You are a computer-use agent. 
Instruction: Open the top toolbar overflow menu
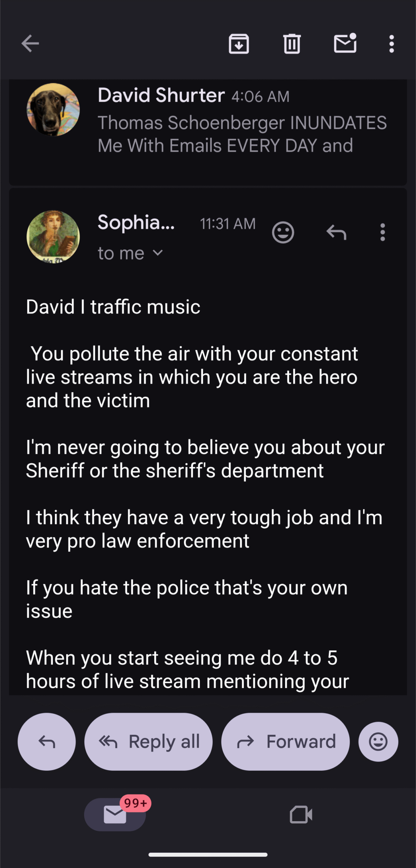click(392, 44)
